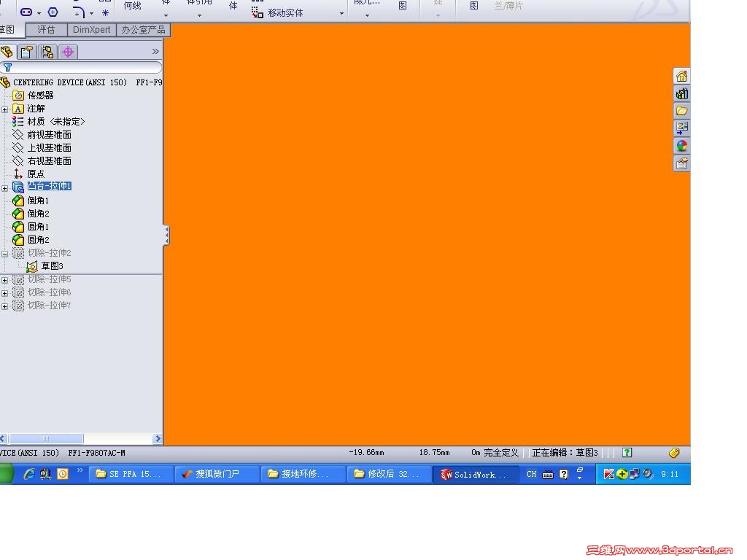This screenshot has width=747, height=560.
Task: Open the View Palette task pane
Action: (x=682, y=128)
